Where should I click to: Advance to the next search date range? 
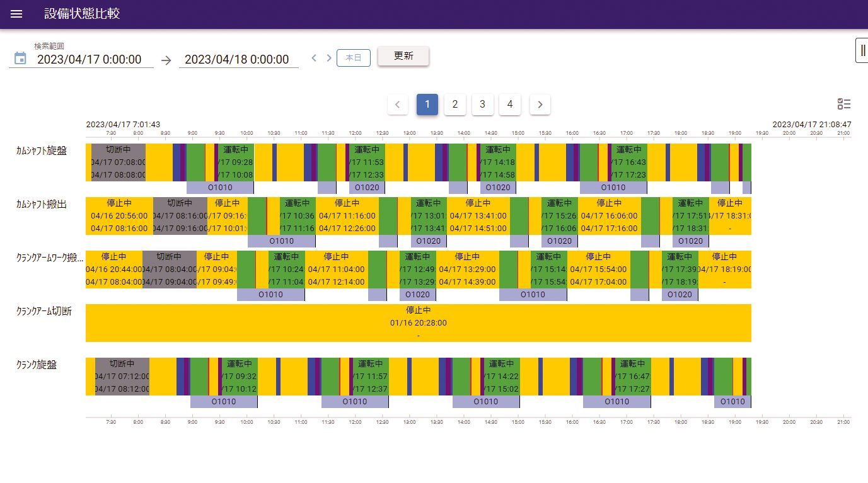coord(328,58)
